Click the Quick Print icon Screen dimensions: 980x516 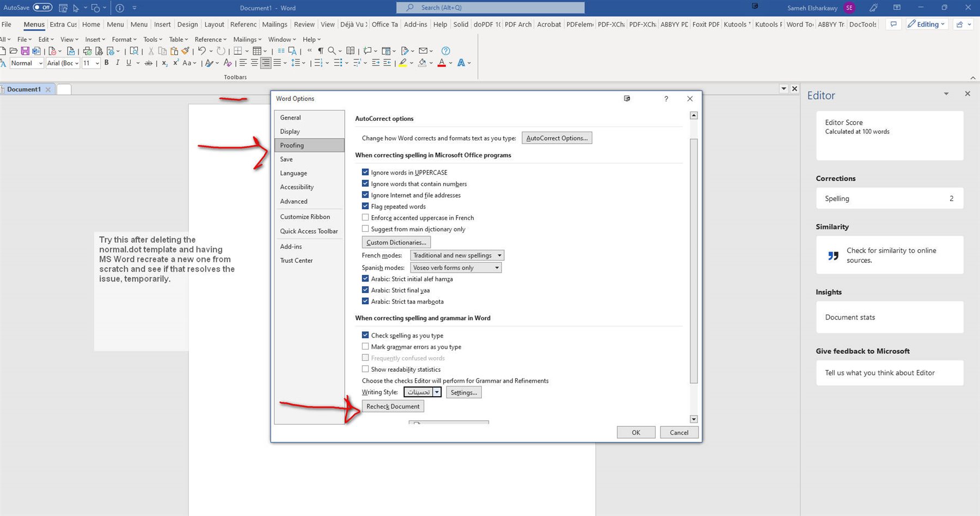87,51
